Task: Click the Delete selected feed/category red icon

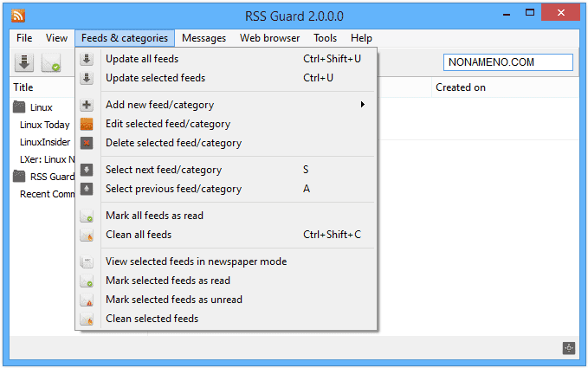Action: [x=87, y=143]
